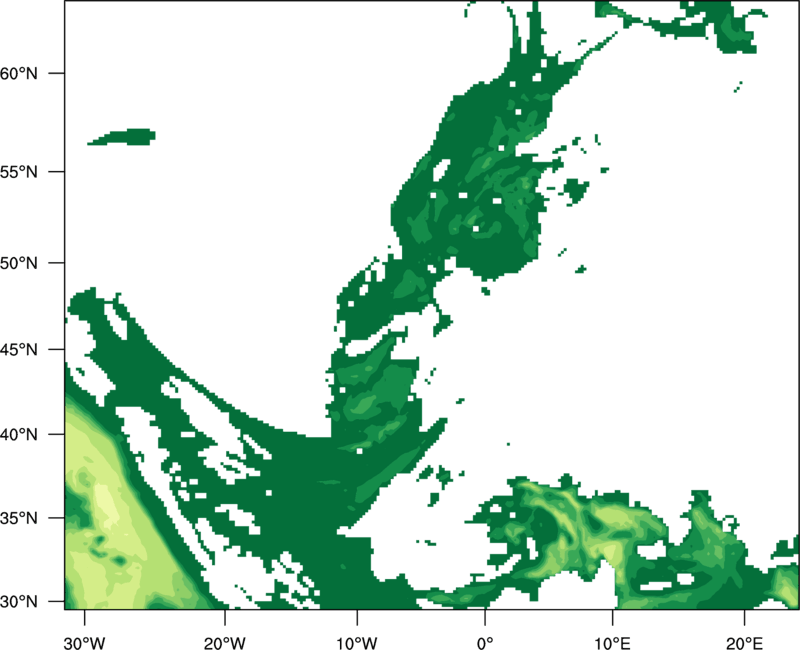
Task: Click the 55°N latitude label
Action: click(19, 172)
